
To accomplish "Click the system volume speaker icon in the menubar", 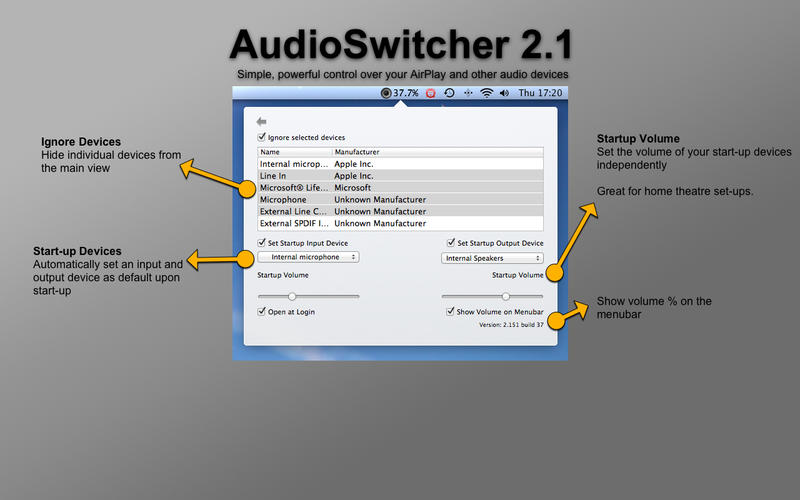I will tap(506, 93).
